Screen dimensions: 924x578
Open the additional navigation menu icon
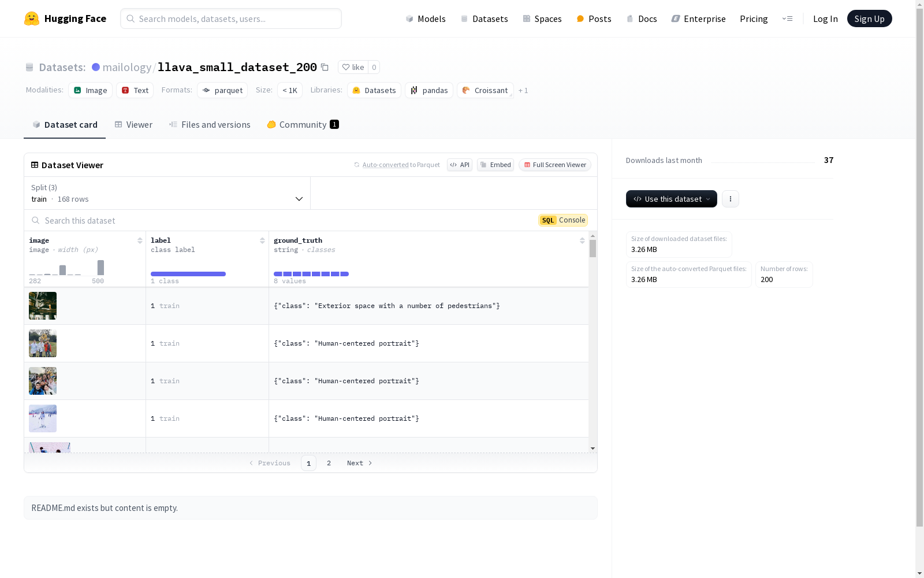pyautogui.click(x=787, y=18)
